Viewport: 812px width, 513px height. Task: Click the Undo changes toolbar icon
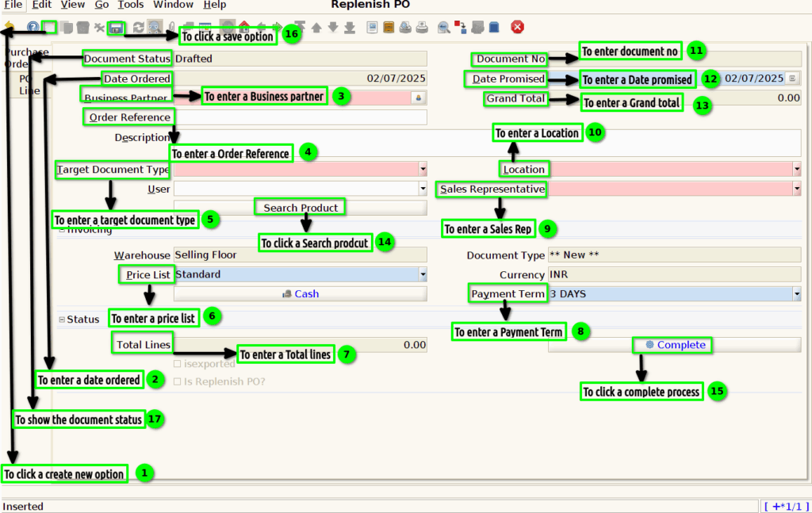10,25
